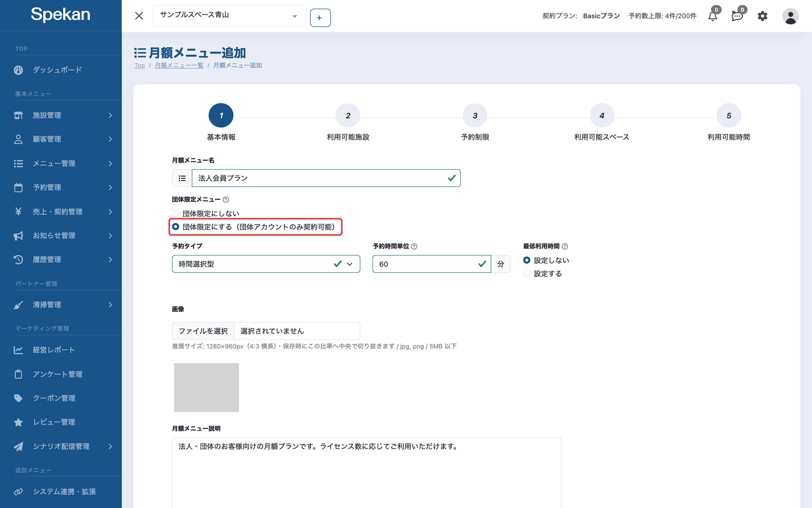Click the help icon next to 団体限定メニュー
Viewport: 812px width, 508px height.
click(226, 200)
